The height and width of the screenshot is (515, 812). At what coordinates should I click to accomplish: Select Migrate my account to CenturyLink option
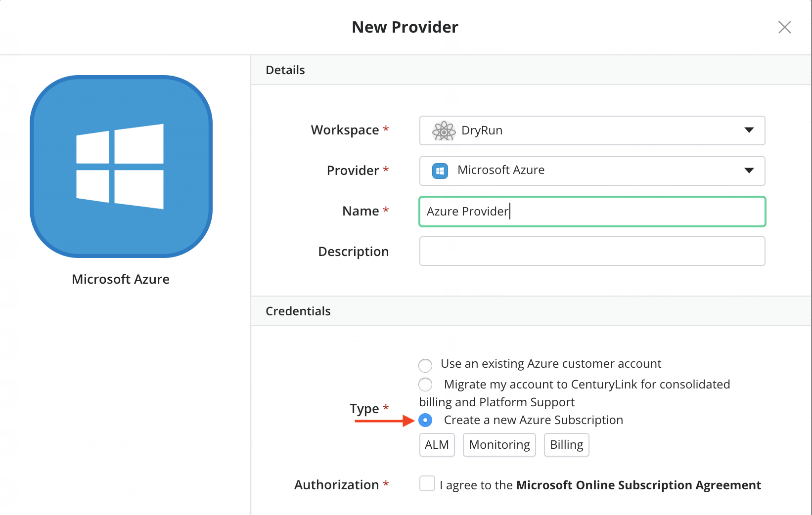[425, 384]
